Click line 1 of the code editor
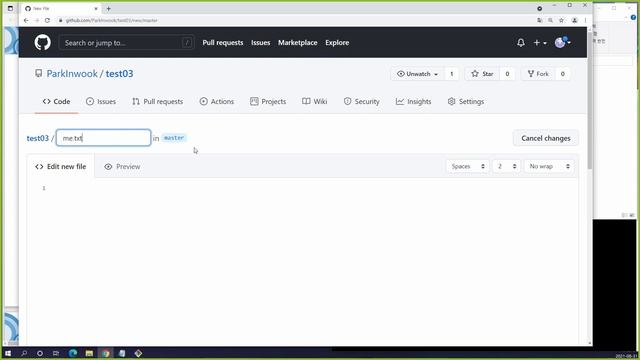 (x=310, y=188)
